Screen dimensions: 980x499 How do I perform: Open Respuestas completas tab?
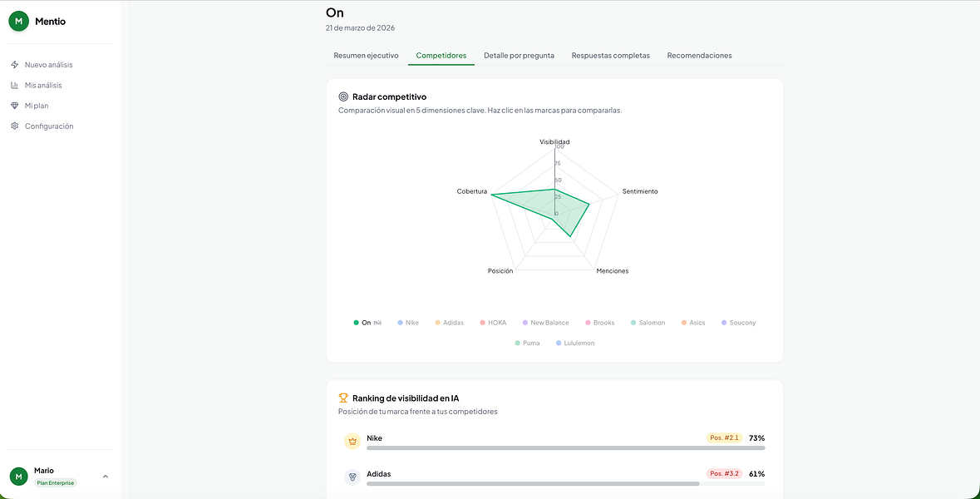pos(611,56)
